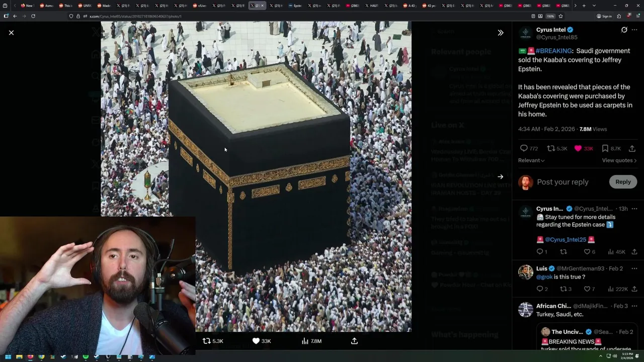Click the @Cyrus_Intel25 mention link
The image size is (644, 362).
tap(566, 240)
